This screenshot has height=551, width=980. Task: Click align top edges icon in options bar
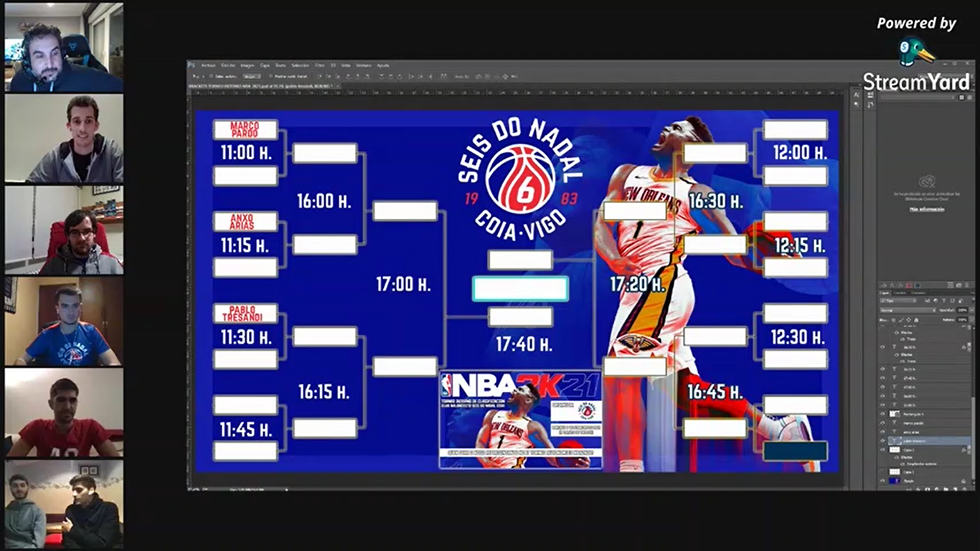pyautogui.click(x=320, y=77)
